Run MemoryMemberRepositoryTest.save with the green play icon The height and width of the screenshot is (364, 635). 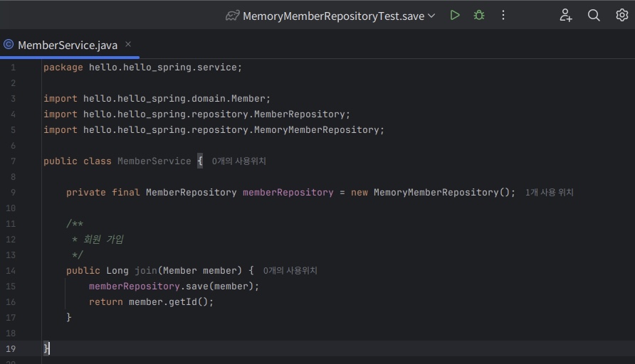455,16
